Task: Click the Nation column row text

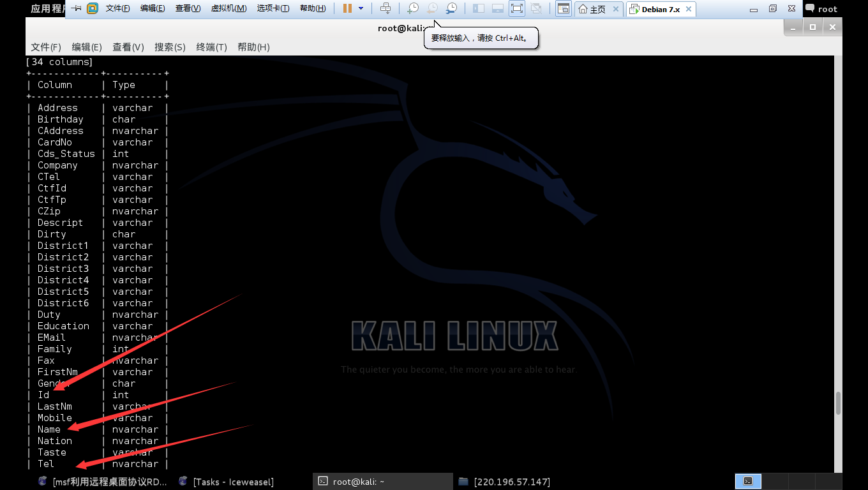Action: coord(54,441)
